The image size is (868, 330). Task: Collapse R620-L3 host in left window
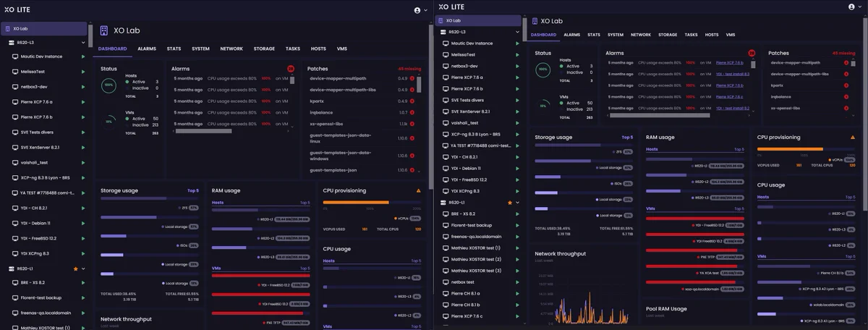pos(84,43)
